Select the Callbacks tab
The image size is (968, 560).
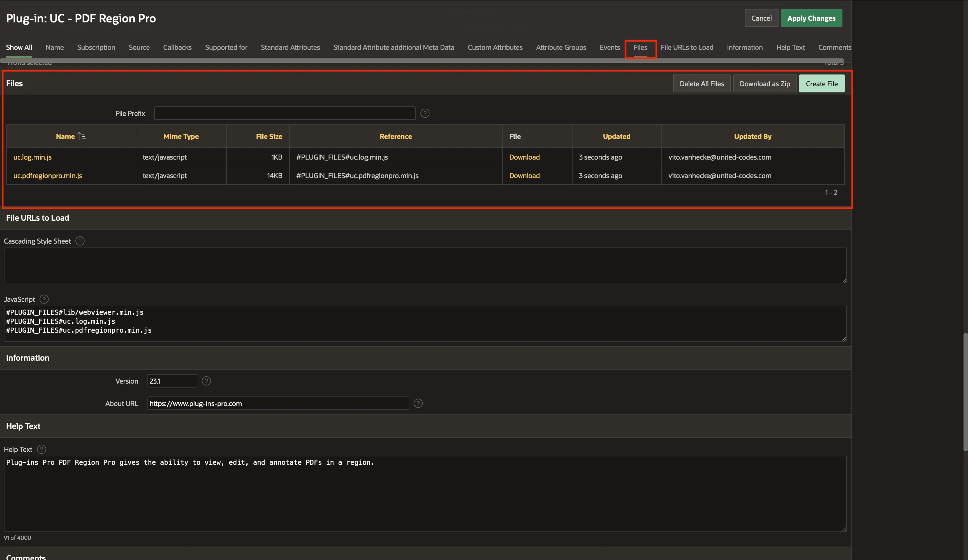click(177, 48)
